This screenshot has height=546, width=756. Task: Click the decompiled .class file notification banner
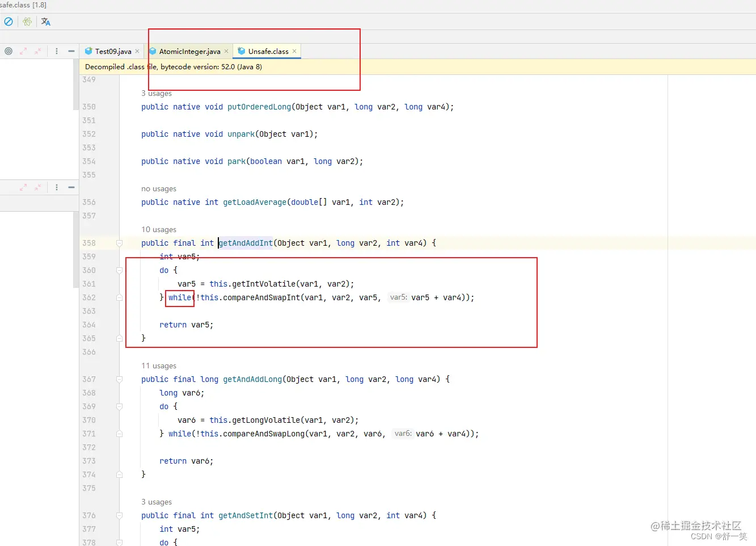[x=417, y=66]
